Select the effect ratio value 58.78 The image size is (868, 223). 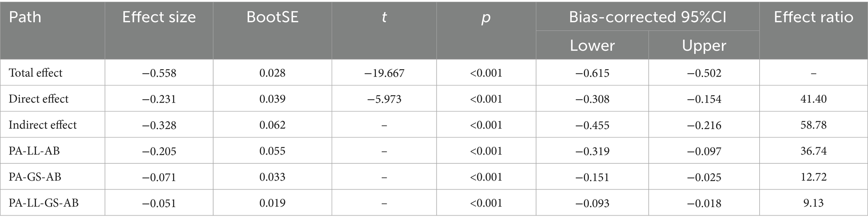point(813,125)
